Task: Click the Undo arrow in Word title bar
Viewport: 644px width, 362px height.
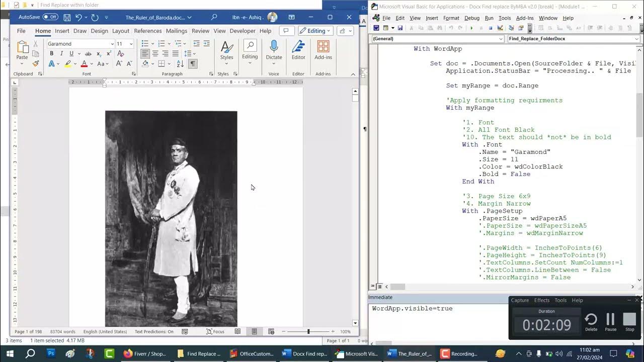Action: click(78, 17)
